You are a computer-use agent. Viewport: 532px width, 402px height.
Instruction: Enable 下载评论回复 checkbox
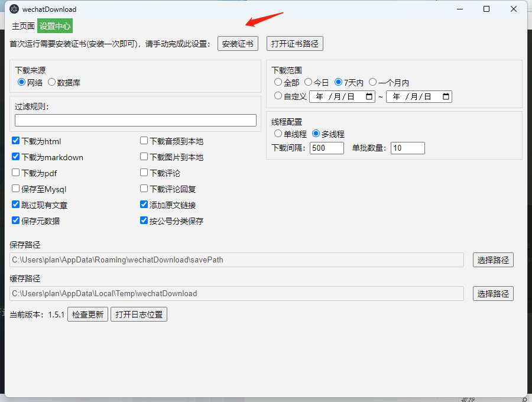tap(144, 189)
